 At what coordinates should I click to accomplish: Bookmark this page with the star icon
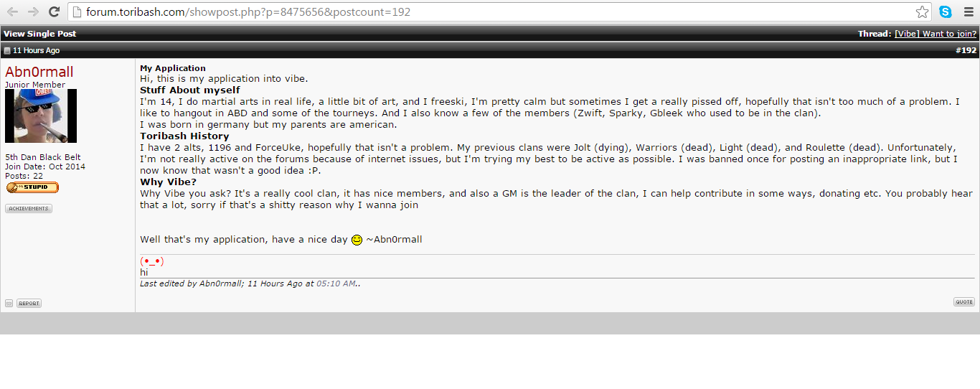click(922, 11)
